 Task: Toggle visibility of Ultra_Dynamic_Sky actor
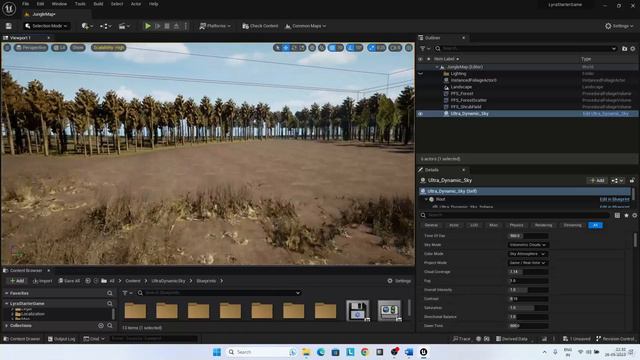pos(420,114)
